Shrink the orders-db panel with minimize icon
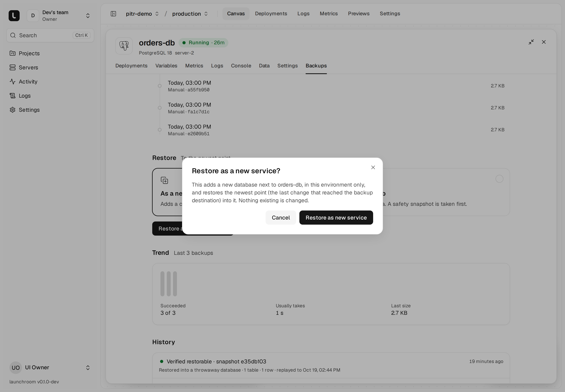 [531, 42]
